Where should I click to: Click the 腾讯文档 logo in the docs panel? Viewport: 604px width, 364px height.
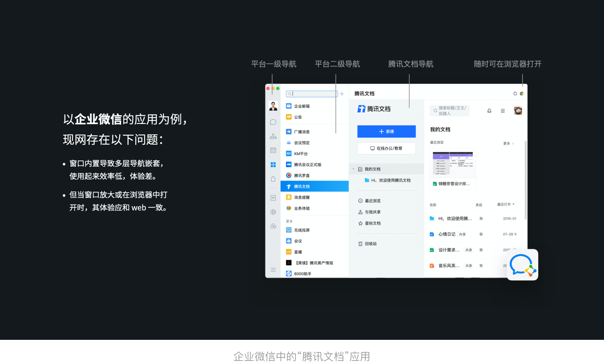[x=374, y=109]
